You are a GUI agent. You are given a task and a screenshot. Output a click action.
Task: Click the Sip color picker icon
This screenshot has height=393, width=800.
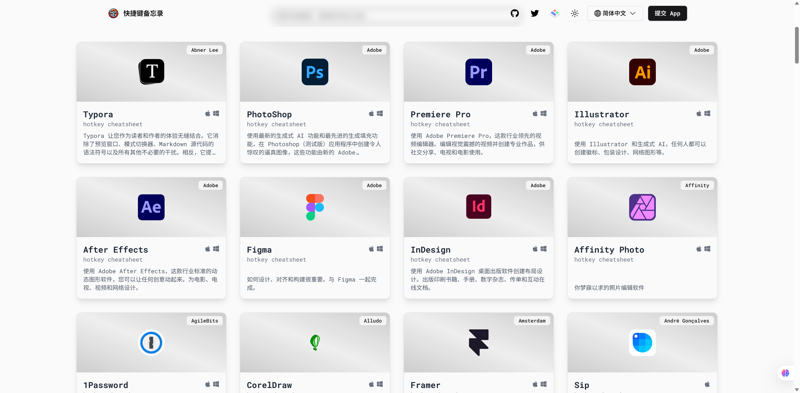point(642,342)
